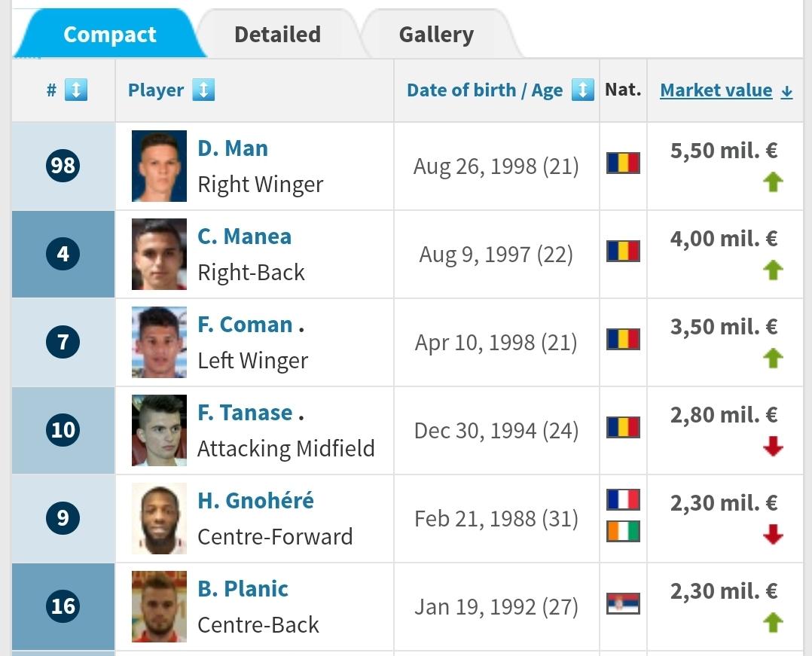Viewport: 812px width, 656px height.
Task: Sort by shirt number column icon
Action: pos(76,90)
